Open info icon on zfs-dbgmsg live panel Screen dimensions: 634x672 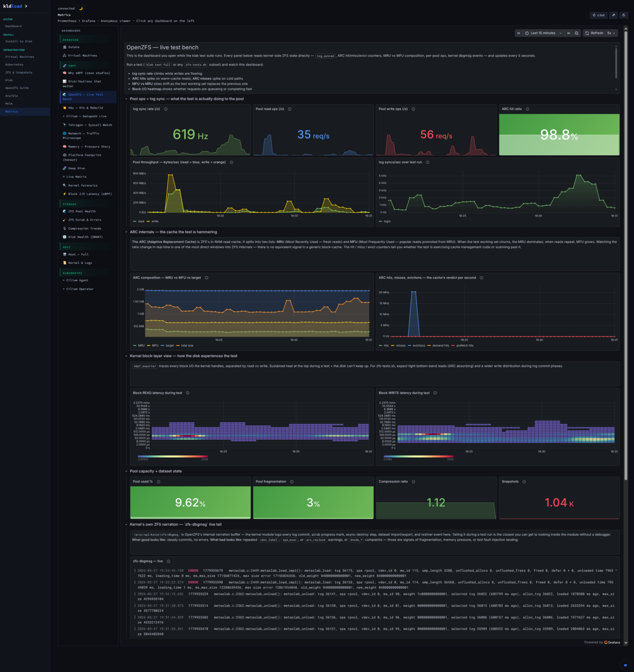coord(168,561)
